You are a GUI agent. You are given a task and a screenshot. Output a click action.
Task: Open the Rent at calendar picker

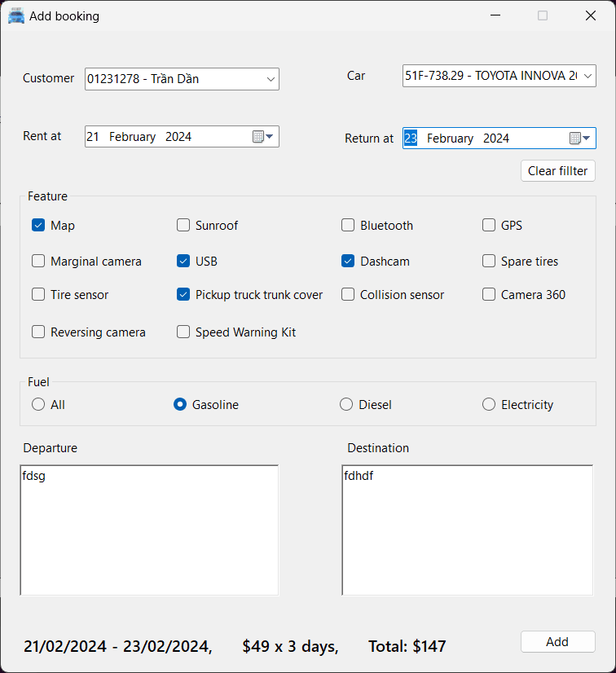262,137
